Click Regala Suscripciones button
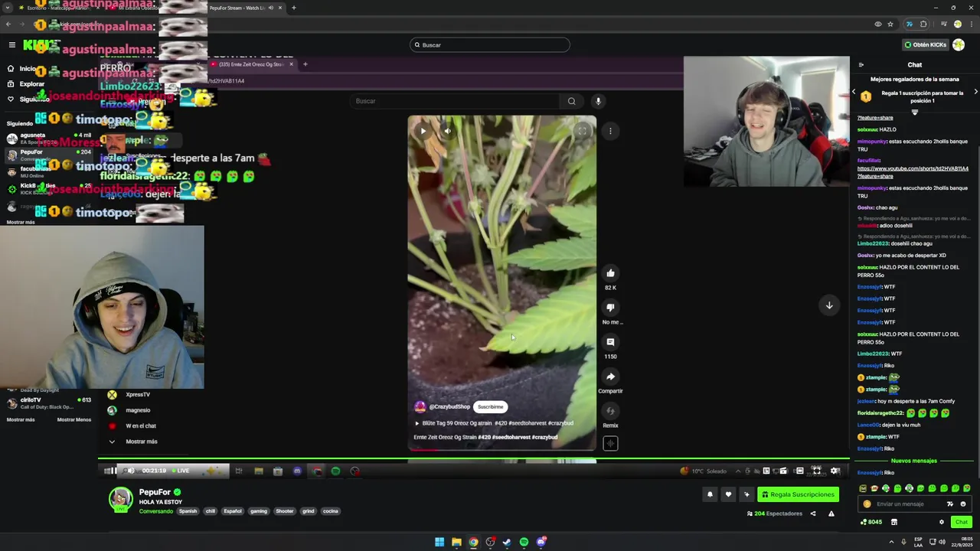 click(x=798, y=494)
